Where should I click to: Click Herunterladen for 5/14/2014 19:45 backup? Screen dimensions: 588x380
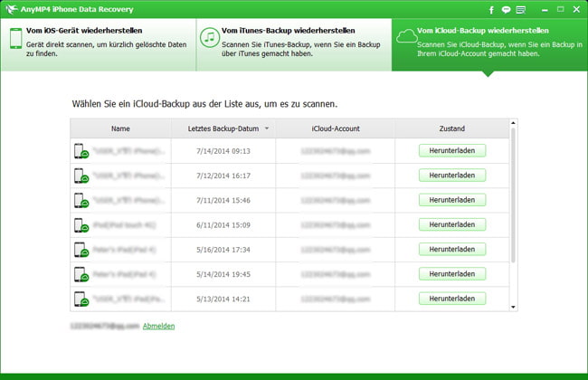click(x=452, y=274)
